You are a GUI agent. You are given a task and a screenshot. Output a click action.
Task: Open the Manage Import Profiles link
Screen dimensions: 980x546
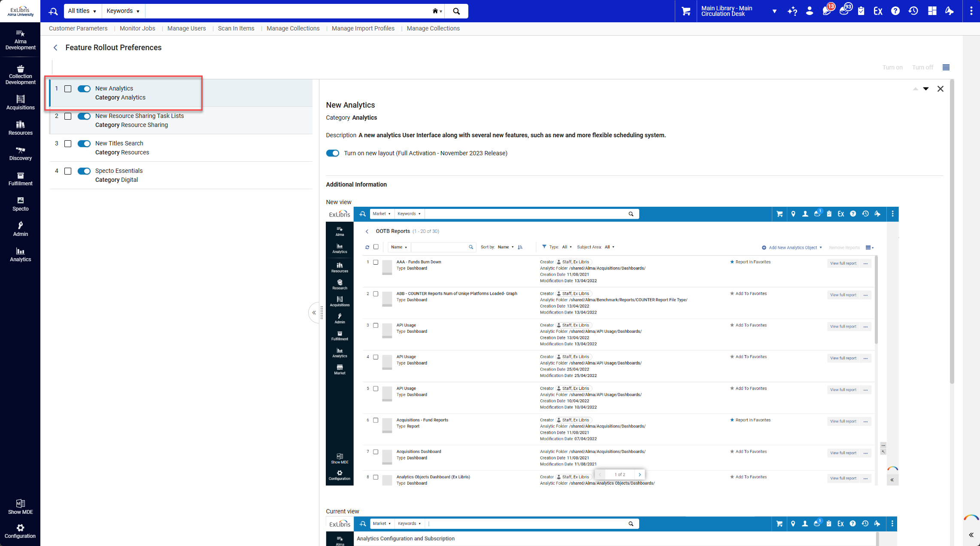[x=363, y=28]
